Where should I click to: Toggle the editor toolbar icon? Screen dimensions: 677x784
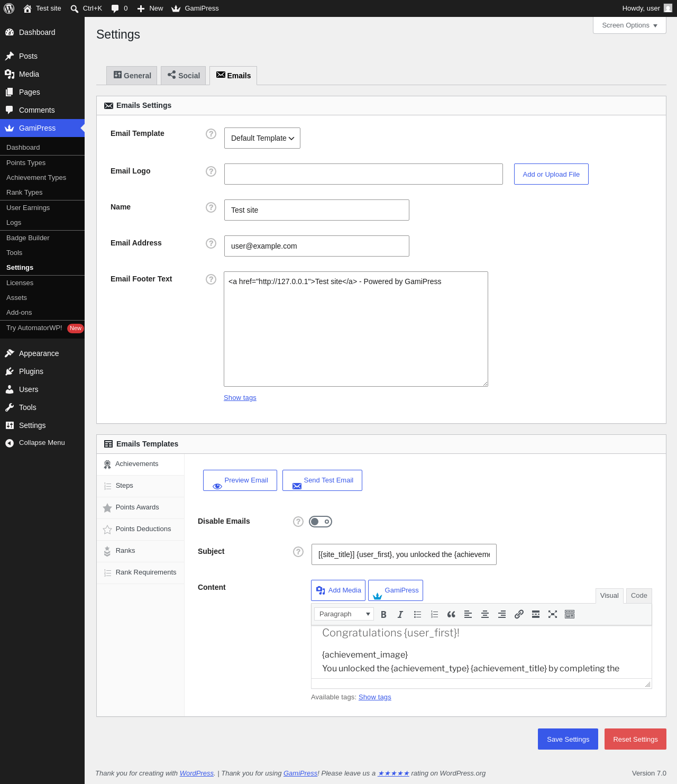(570, 614)
